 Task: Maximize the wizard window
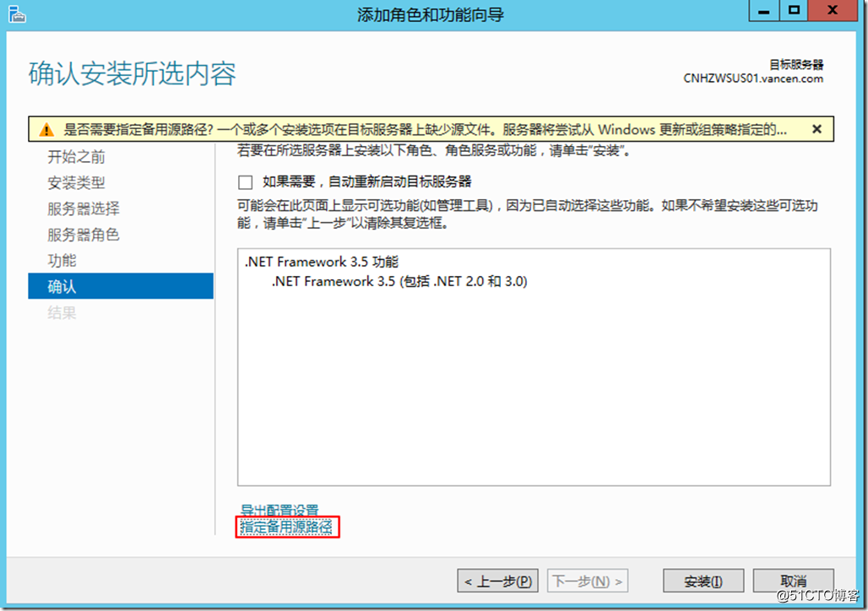[x=794, y=10]
